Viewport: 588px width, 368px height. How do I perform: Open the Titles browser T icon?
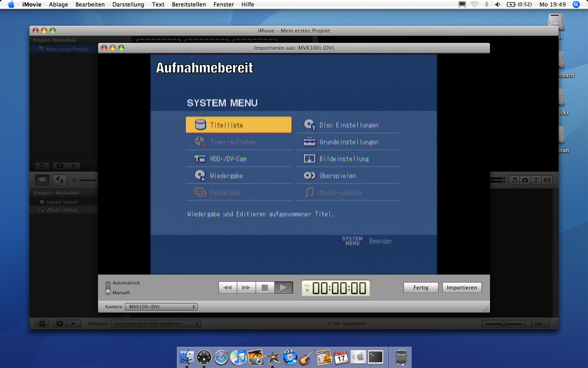[536, 180]
